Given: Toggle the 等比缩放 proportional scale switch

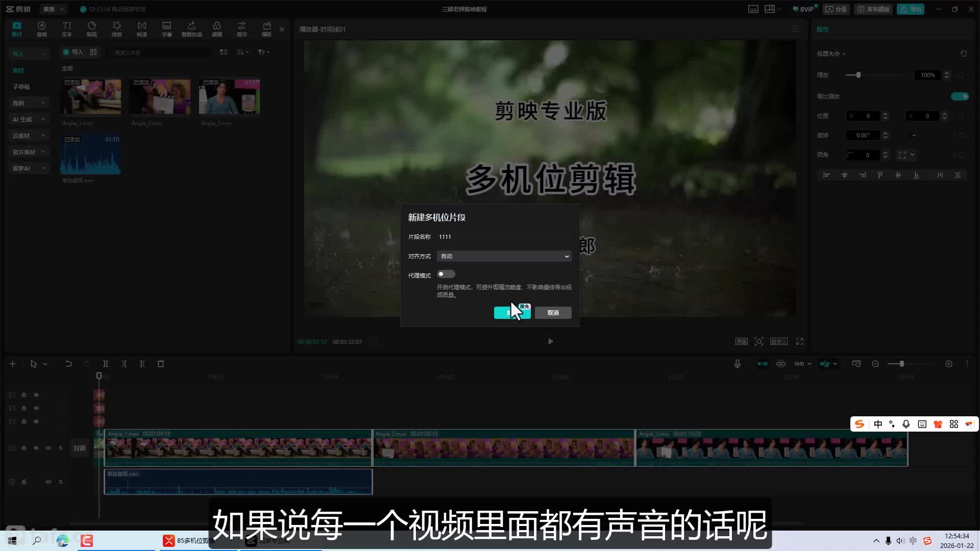Looking at the screenshot, I should tap(960, 96).
